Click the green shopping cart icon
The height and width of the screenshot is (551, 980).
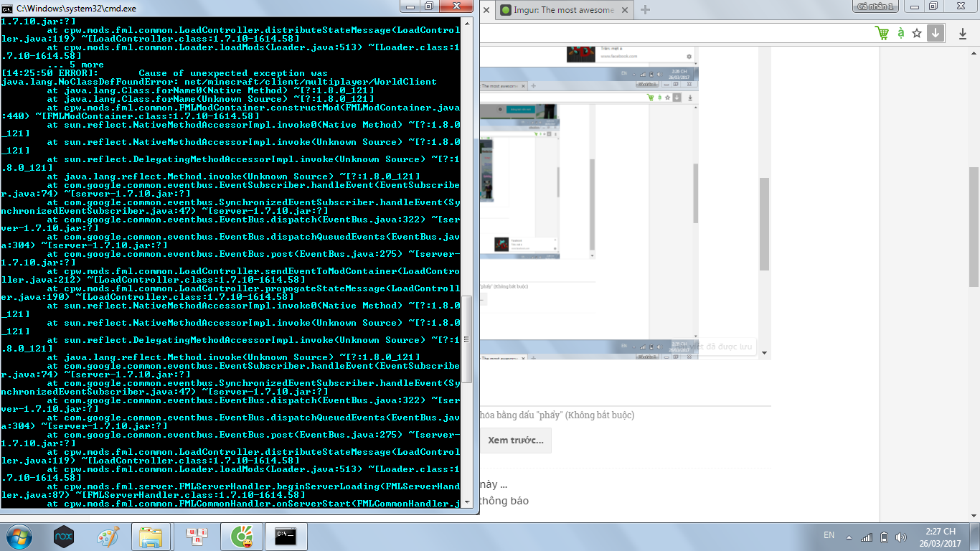pyautogui.click(x=882, y=33)
